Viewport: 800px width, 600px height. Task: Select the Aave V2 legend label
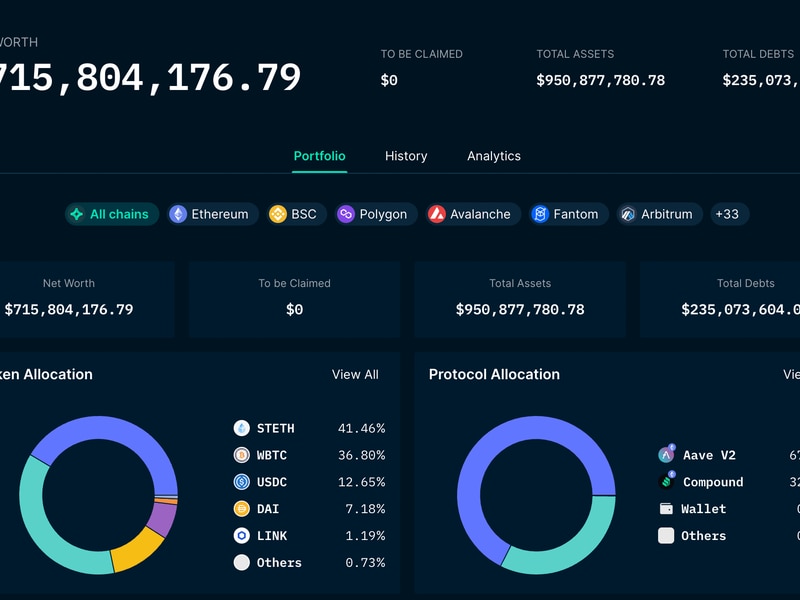pos(709,455)
